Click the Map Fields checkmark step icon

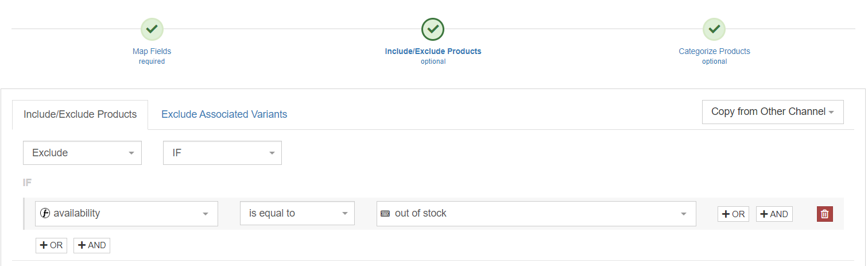click(x=152, y=29)
